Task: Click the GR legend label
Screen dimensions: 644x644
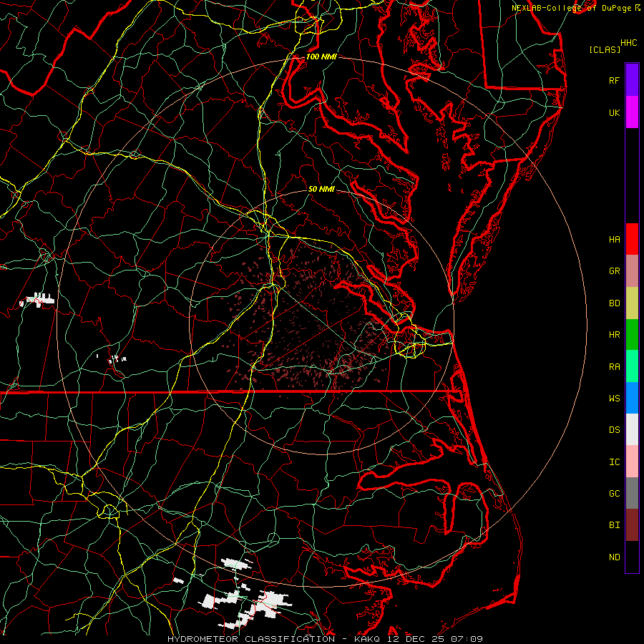Action: tap(614, 270)
